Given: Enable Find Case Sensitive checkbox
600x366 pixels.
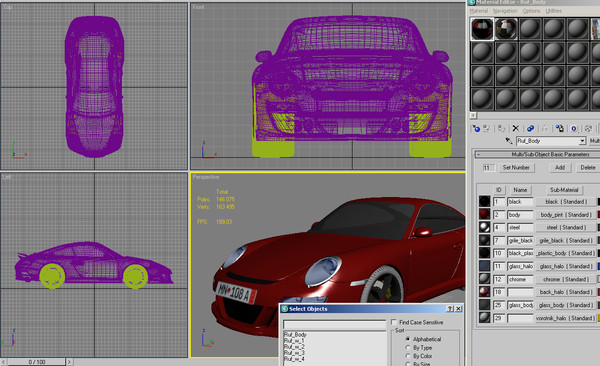Looking at the screenshot, I should point(394,322).
